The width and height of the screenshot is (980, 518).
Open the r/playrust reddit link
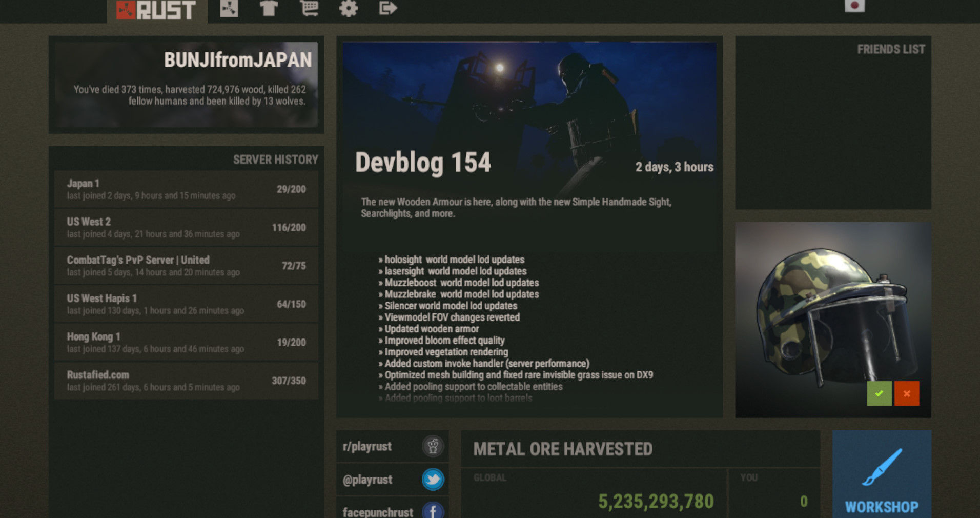coord(392,446)
